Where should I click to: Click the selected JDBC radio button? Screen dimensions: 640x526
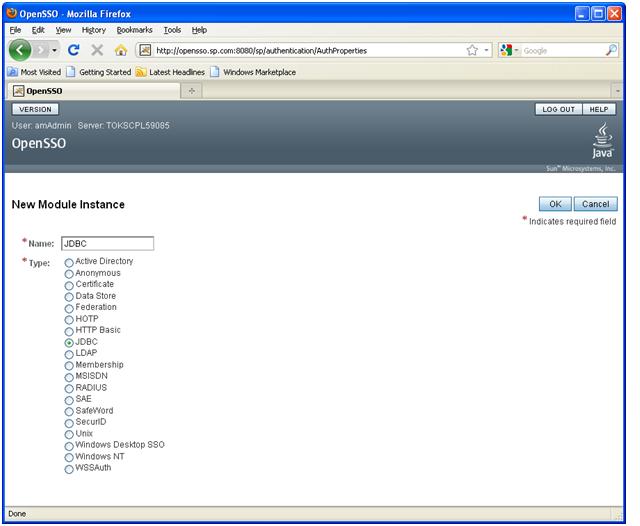click(x=69, y=343)
